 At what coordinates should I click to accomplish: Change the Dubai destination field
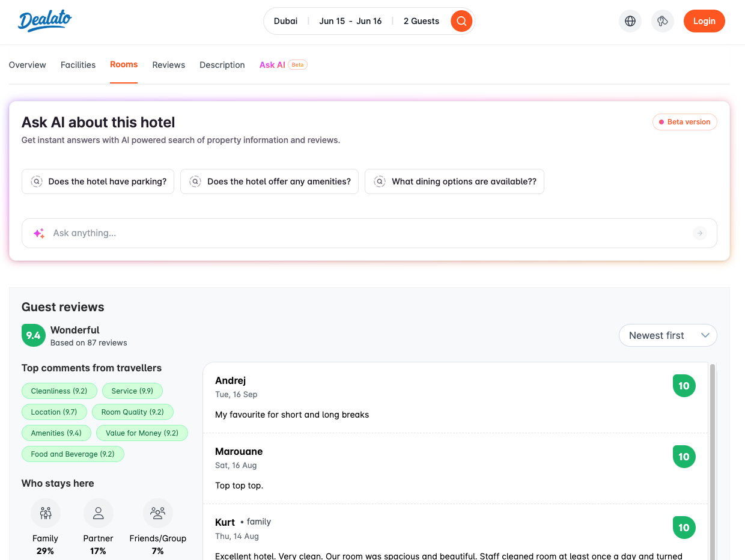tap(286, 21)
